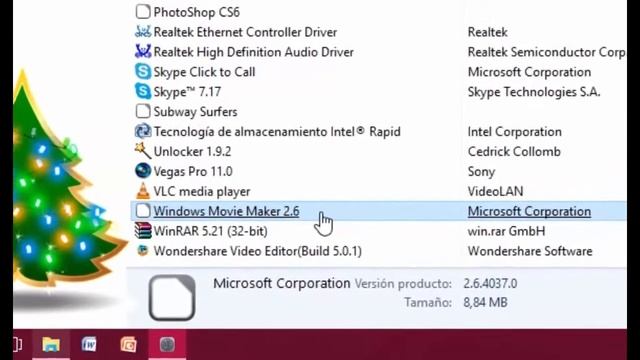Image resolution: width=640 pixels, height=360 pixels.
Task: Click the Wondershare Software publisher cell
Action: pyautogui.click(x=530, y=251)
